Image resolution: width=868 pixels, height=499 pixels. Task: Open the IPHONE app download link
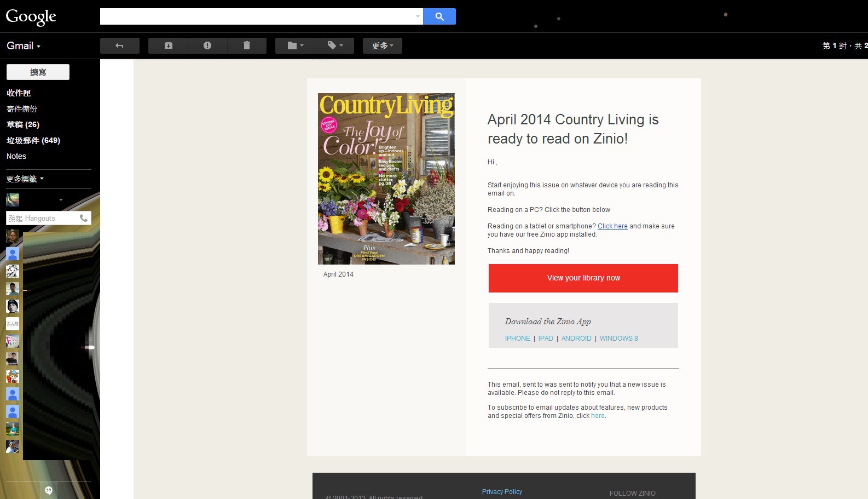pyautogui.click(x=518, y=339)
